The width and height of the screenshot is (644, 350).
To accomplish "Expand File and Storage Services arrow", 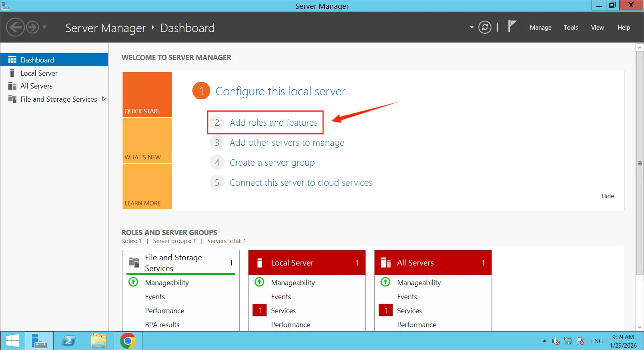I will coord(104,99).
